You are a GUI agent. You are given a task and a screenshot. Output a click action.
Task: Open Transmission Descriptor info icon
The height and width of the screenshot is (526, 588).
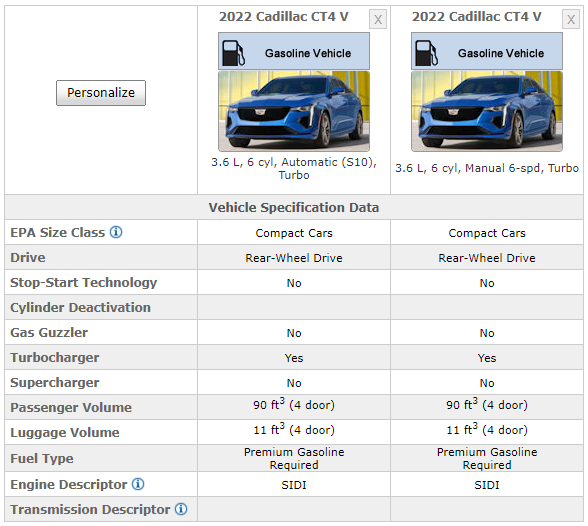(181, 509)
